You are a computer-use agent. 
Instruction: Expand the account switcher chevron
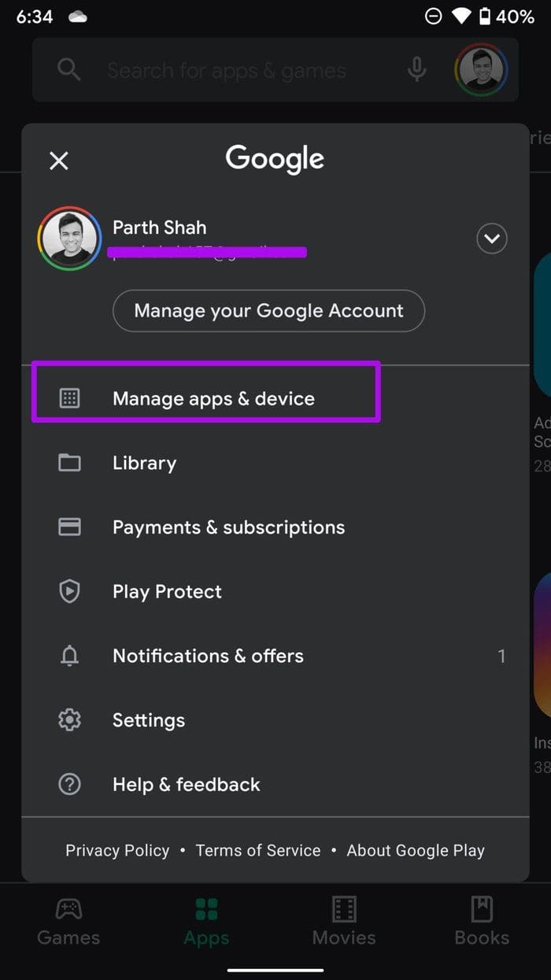point(492,239)
